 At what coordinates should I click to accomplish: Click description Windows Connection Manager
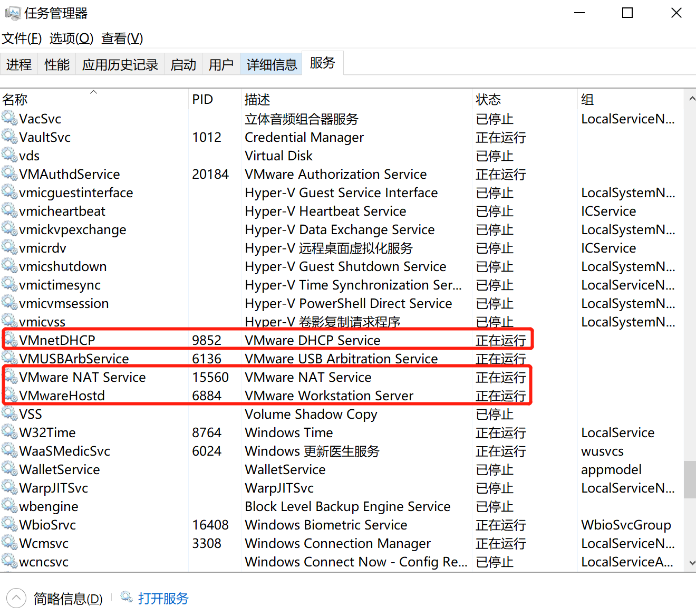(x=337, y=543)
